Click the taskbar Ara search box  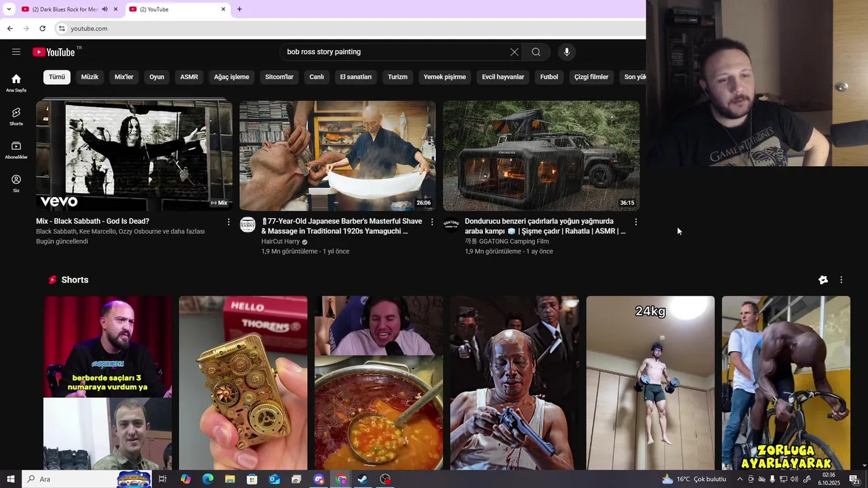point(87,479)
